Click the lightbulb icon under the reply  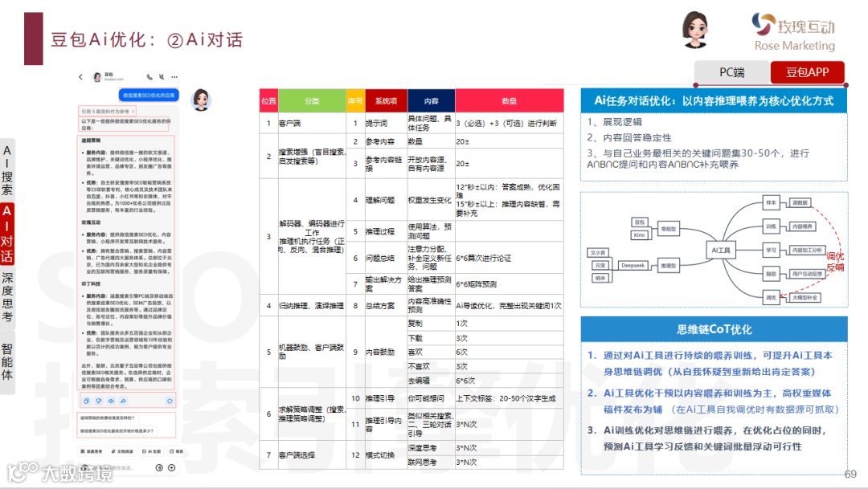99,401
